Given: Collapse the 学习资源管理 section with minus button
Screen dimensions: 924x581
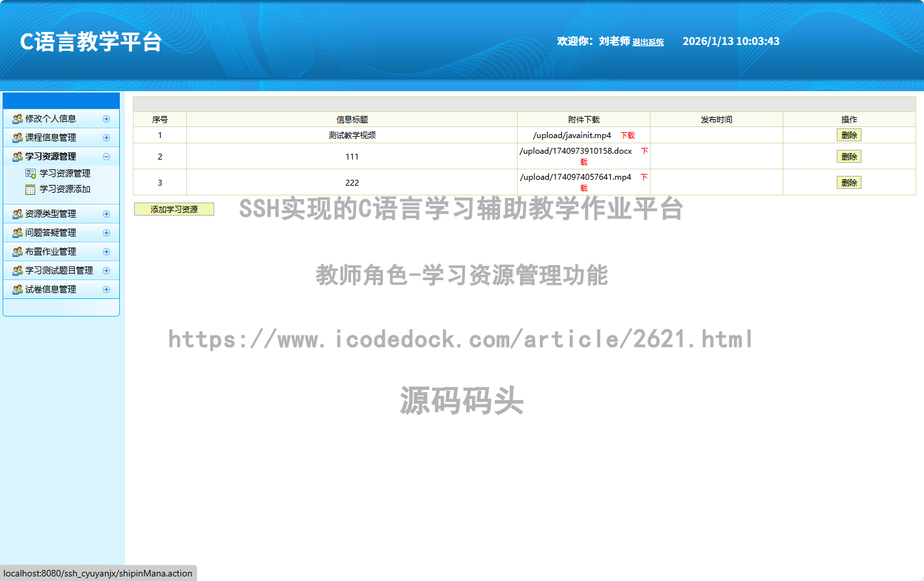Looking at the screenshot, I should tap(106, 157).
